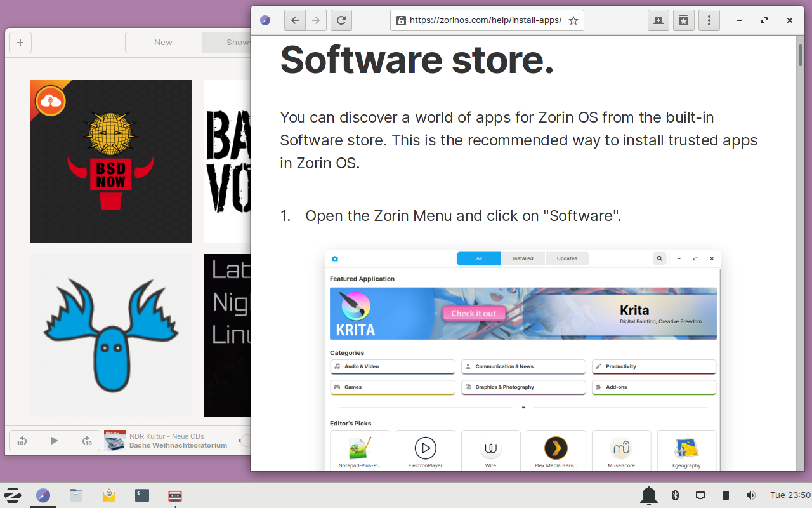The height and width of the screenshot is (508, 812).
Task: Click the Software store screenshot image
Action: click(x=523, y=360)
